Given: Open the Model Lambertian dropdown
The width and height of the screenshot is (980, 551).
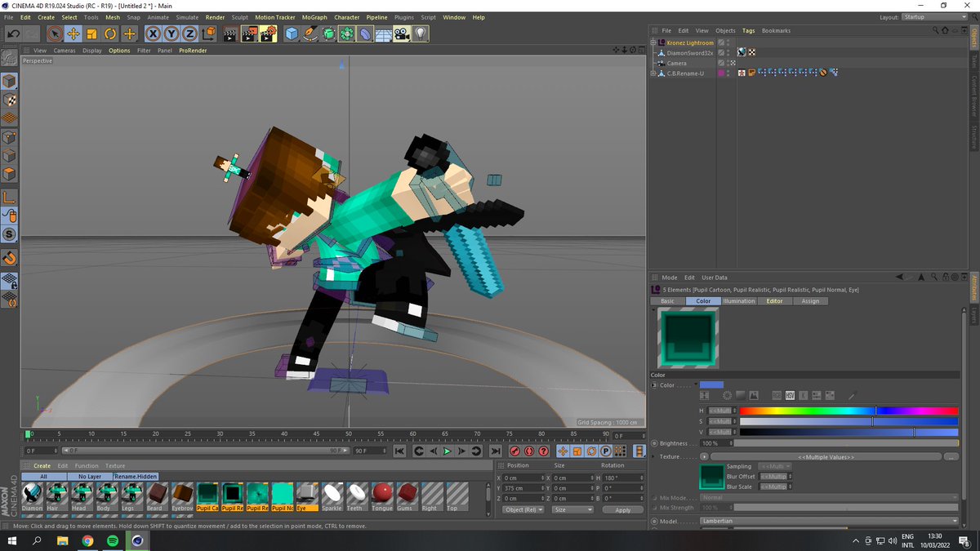Looking at the screenshot, I should click(829, 521).
